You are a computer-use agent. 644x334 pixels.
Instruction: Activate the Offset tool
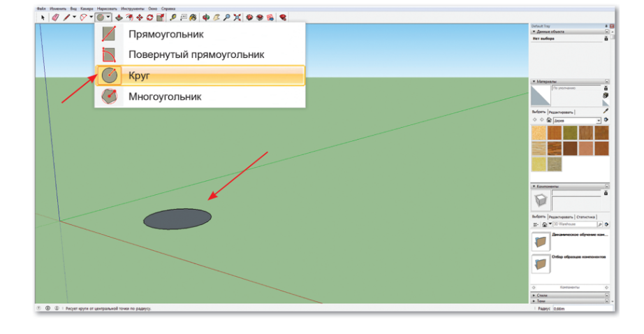point(129,17)
